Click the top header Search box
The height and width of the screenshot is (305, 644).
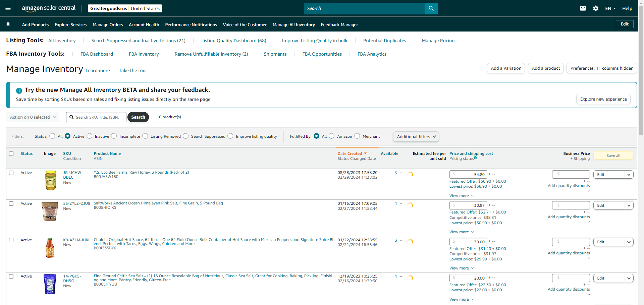(364, 8)
